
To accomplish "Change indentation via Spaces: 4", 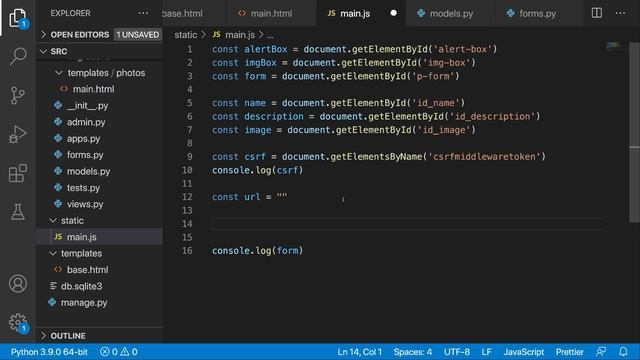I will [413, 351].
